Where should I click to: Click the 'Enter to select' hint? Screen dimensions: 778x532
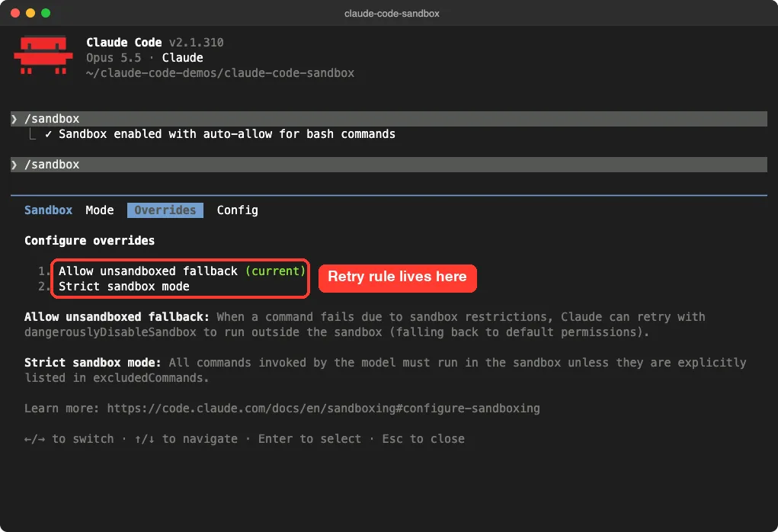pyautogui.click(x=309, y=439)
